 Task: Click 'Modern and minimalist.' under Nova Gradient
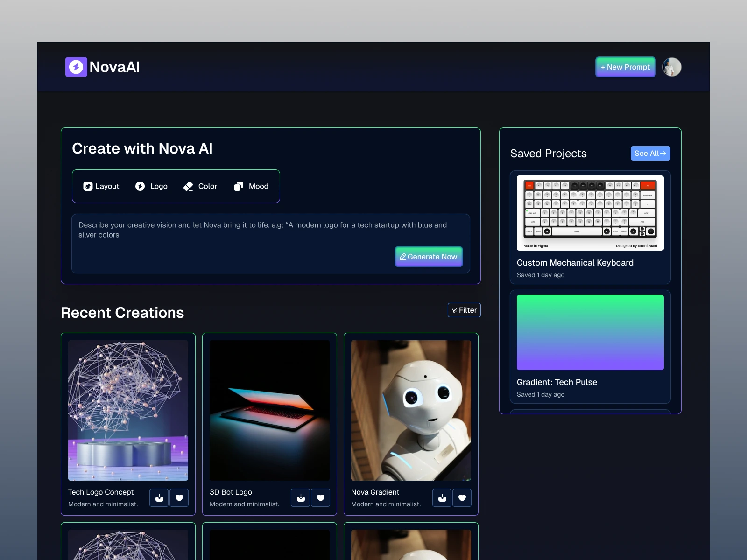click(386, 504)
